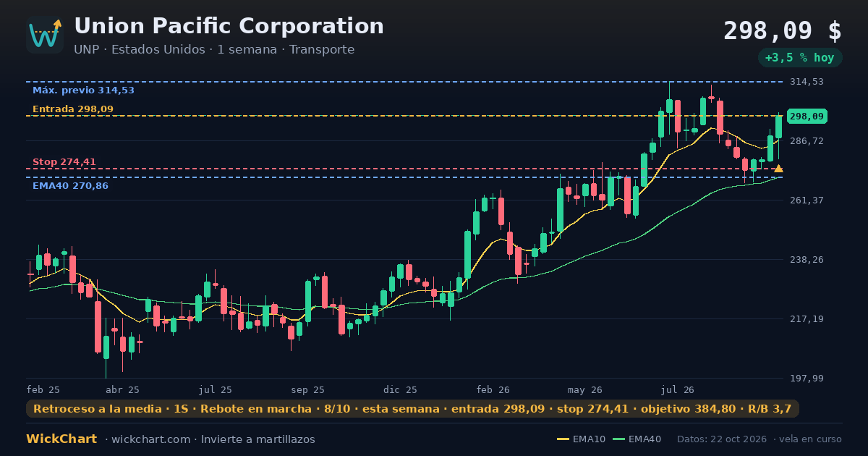Select the 197,99 price axis value

(x=807, y=379)
